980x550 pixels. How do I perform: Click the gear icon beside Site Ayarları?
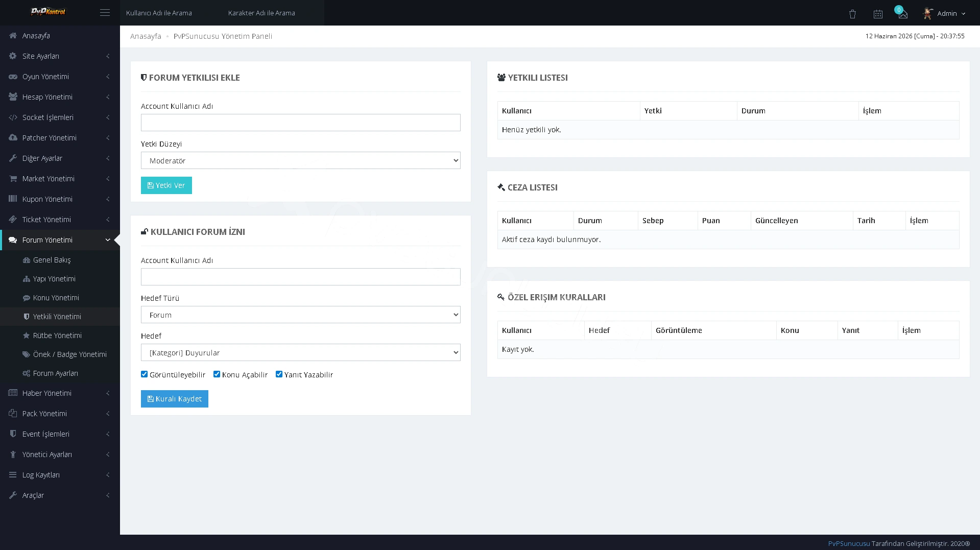(13, 56)
